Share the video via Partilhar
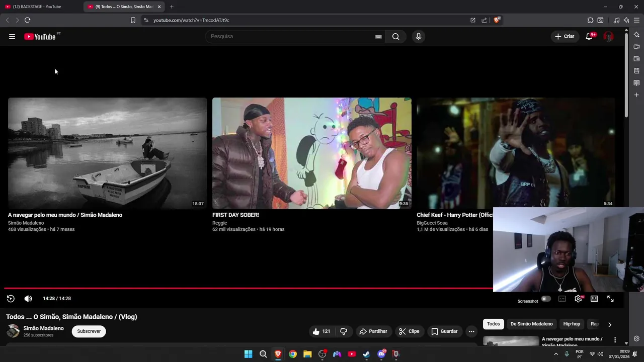 click(373, 331)
